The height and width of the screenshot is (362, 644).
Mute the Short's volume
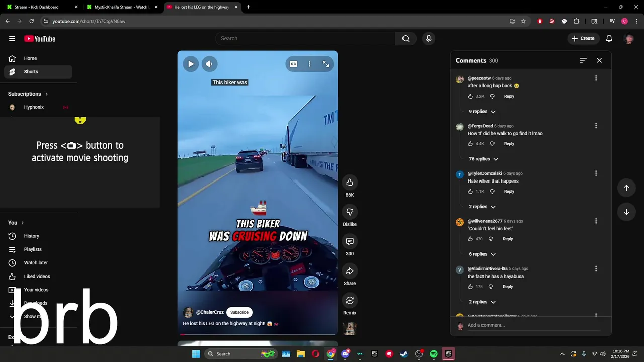pos(209,64)
